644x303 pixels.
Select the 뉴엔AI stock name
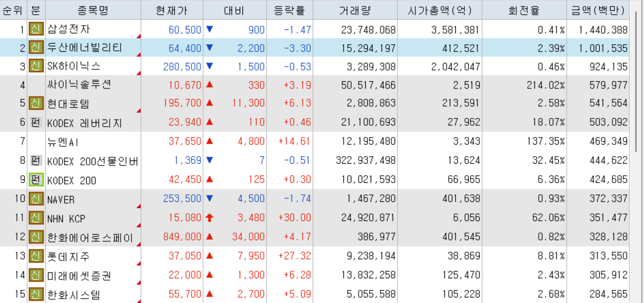click(x=63, y=142)
